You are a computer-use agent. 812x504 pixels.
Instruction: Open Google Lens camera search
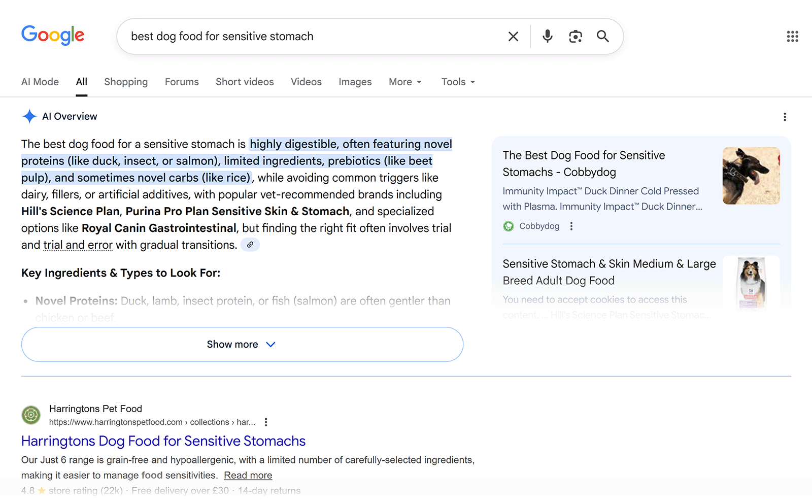pos(576,36)
